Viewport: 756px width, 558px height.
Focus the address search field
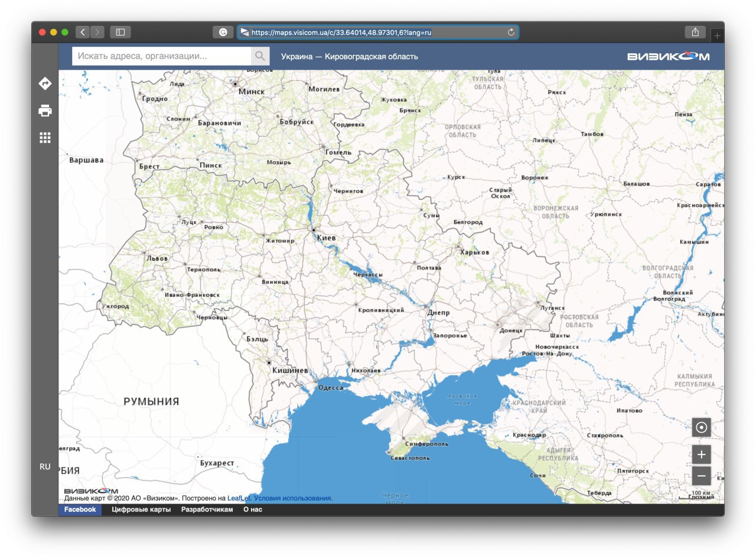pyautogui.click(x=162, y=56)
